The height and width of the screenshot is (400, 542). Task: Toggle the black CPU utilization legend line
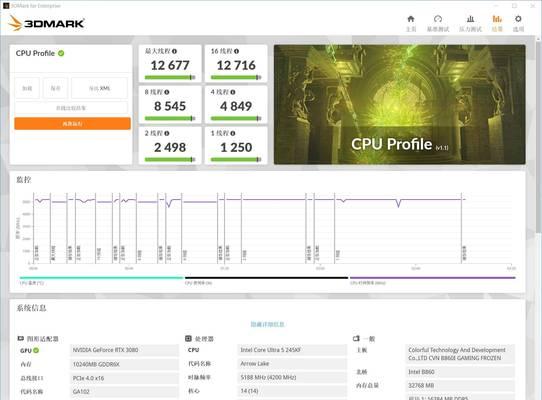(x=266, y=279)
